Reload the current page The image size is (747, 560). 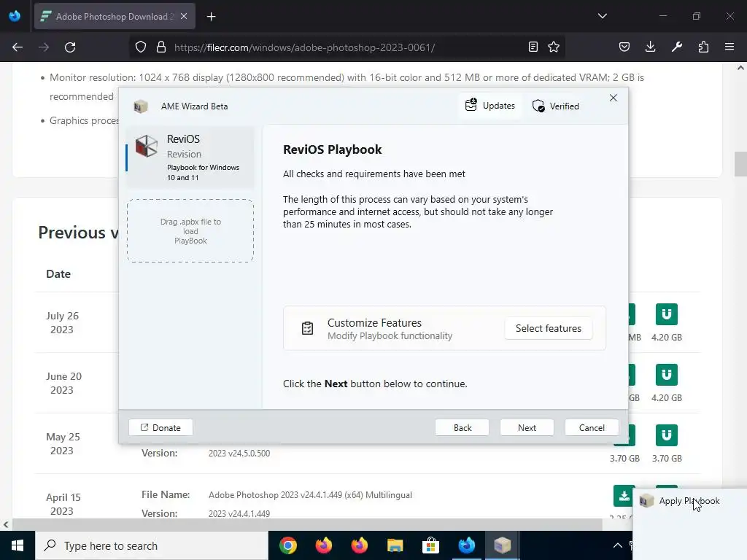(70, 47)
